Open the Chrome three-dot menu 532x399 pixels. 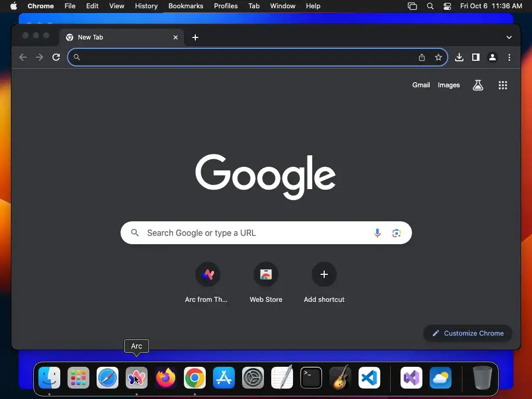(509, 57)
